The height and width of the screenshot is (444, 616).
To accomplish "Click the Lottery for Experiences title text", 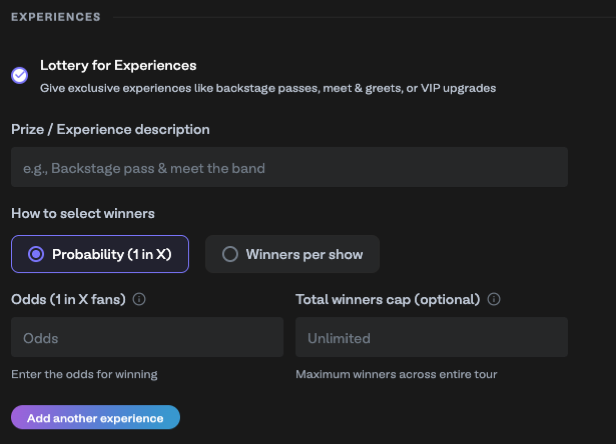I will (118, 65).
